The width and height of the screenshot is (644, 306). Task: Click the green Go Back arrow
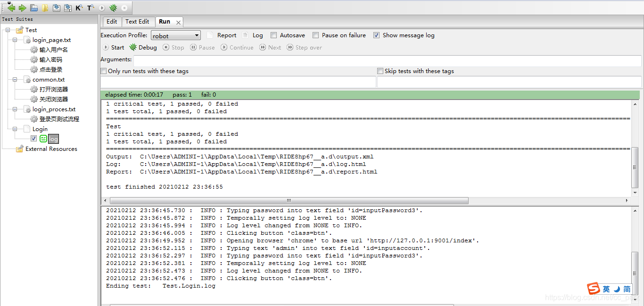tap(11, 8)
